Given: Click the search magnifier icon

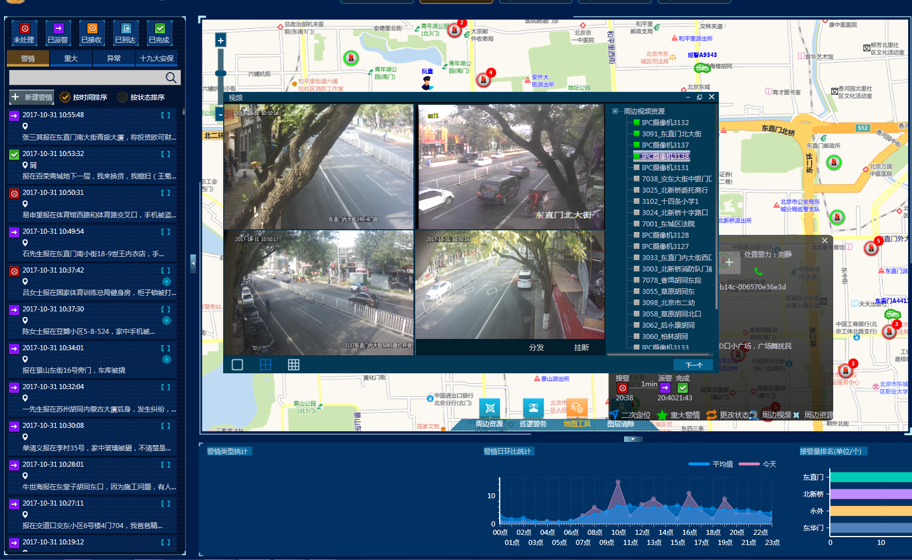Looking at the screenshot, I should (171, 78).
